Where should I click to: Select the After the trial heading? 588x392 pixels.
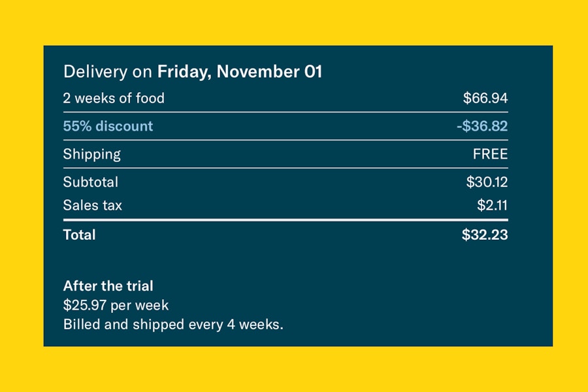coord(108,286)
